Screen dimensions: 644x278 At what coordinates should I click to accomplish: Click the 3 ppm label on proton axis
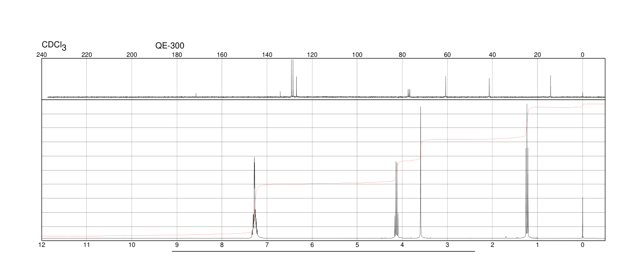(x=447, y=245)
